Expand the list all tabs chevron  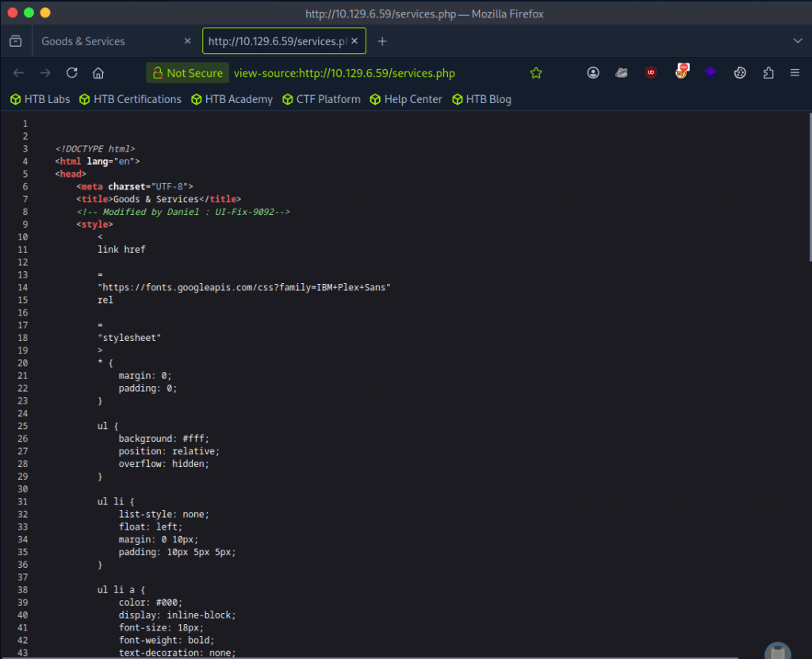tap(798, 41)
